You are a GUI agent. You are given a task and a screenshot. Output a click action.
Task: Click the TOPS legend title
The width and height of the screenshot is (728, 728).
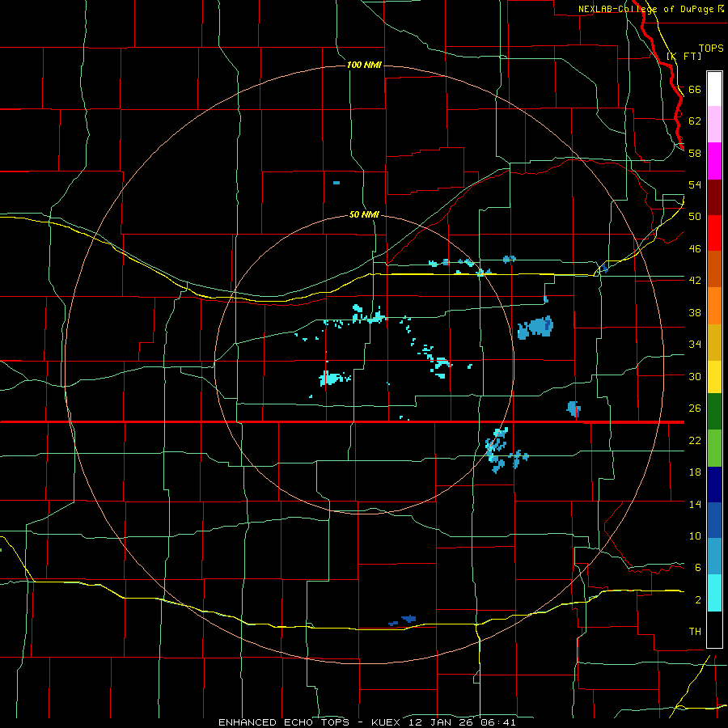(x=711, y=48)
